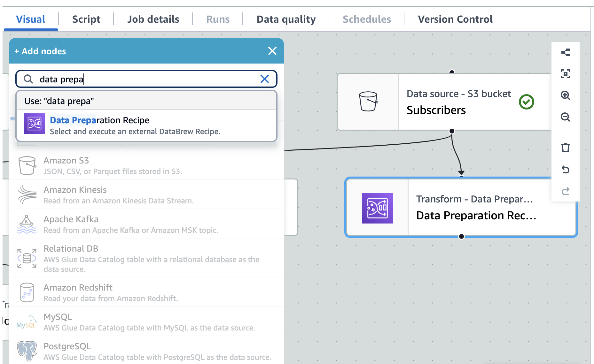Open the Data quality tab
Viewport: 594px width, 364px height.
coord(286,19)
